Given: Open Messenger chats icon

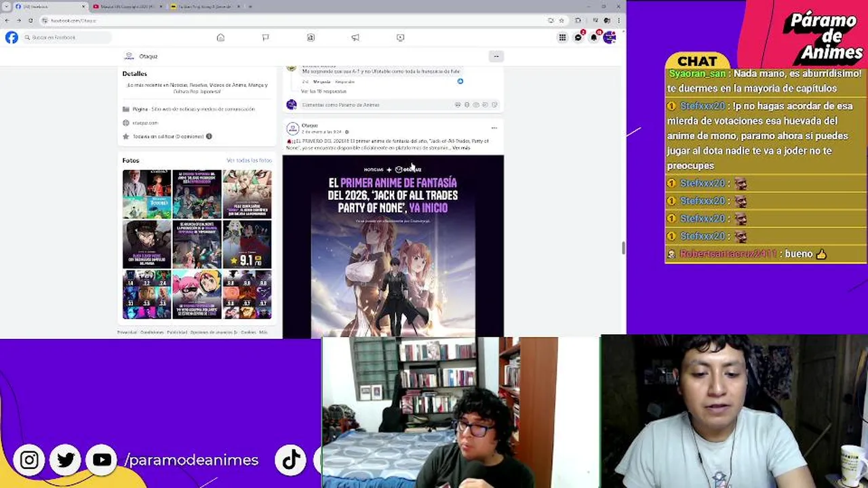Looking at the screenshot, I should coord(578,37).
